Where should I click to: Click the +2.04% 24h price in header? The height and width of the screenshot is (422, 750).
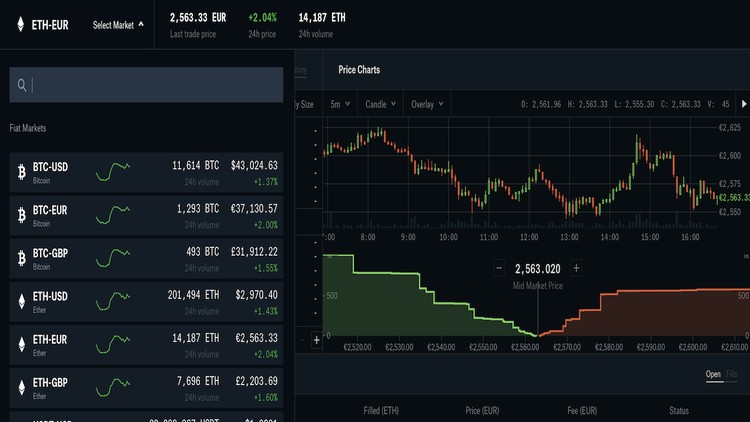pos(262,18)
